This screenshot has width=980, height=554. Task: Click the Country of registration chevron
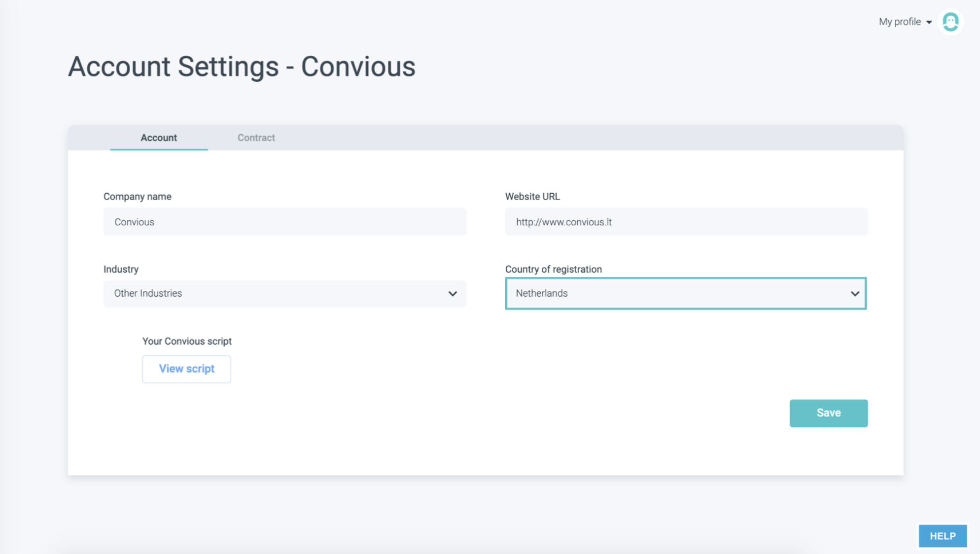click(855, 294)
